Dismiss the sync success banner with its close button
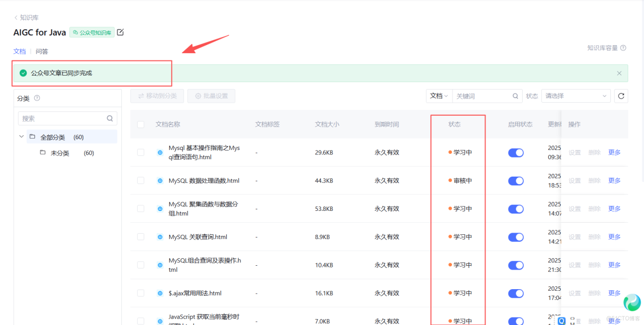The width and height of the screenshot is (644, 325). (619, 72)
